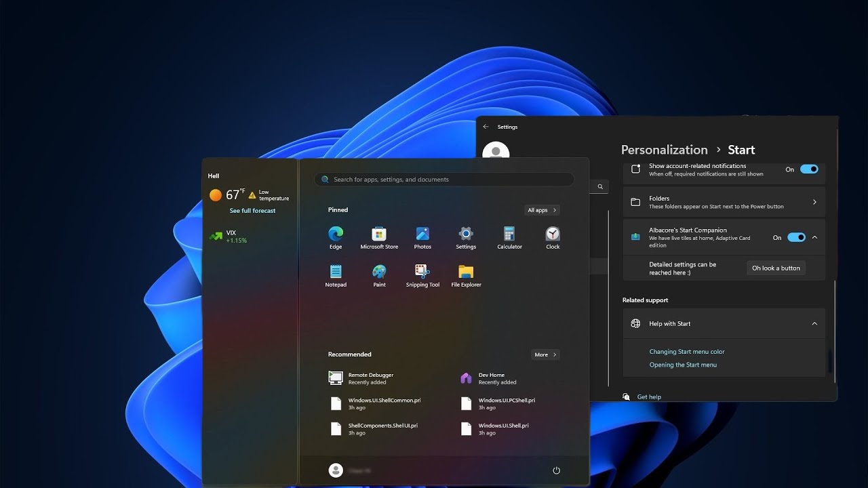868x488 pixels.
Task: Collapse Albacore's Start Companion section
Action: tap(814, 237)
